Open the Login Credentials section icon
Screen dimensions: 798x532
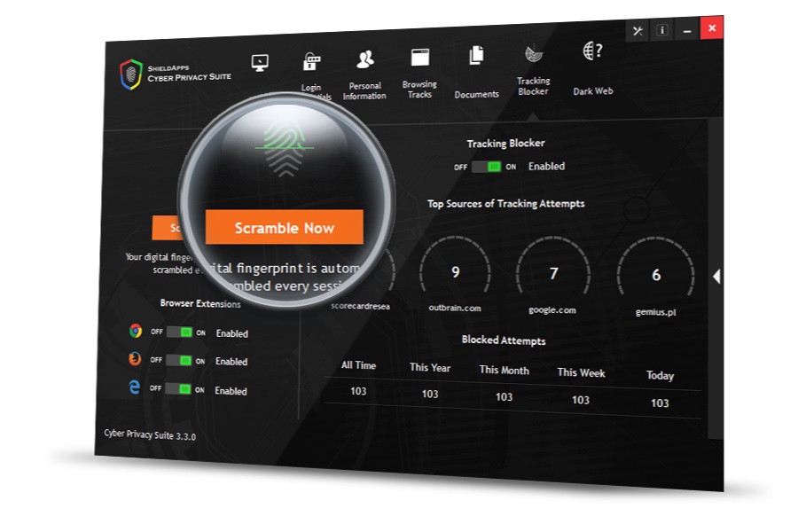[x=311, y=61]
